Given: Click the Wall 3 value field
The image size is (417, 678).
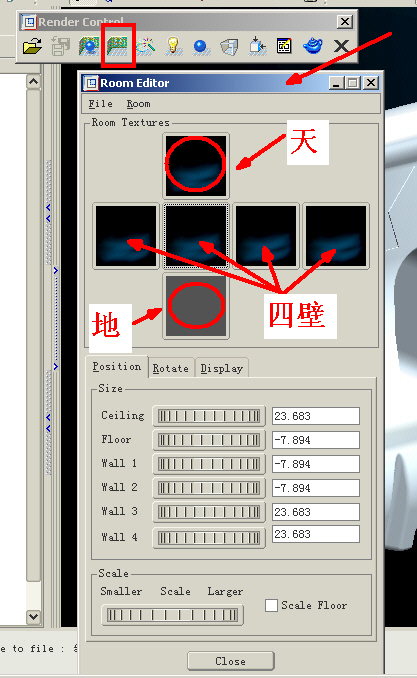Looking at the screenshot, I should 316,512.
